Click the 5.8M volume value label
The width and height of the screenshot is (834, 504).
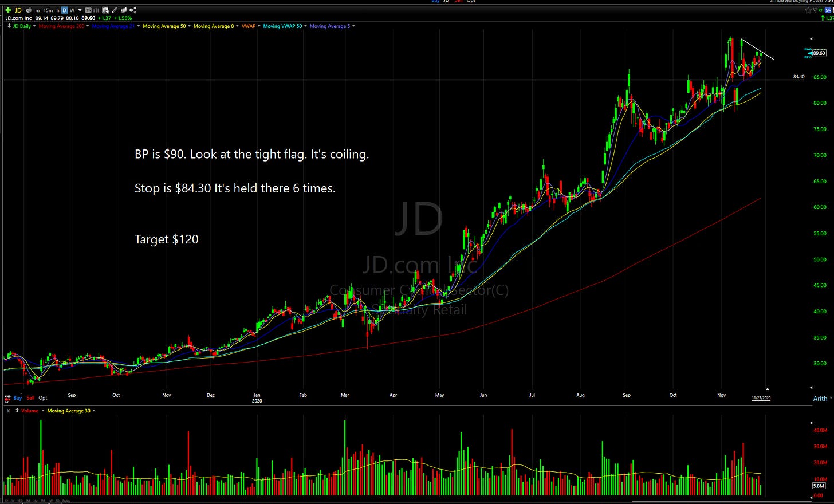pos(819,486)
